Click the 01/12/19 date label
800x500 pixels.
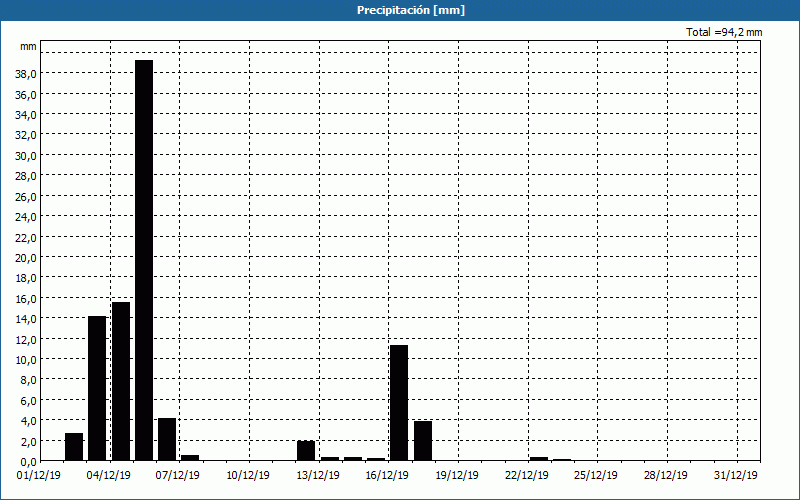click(39, 476)
